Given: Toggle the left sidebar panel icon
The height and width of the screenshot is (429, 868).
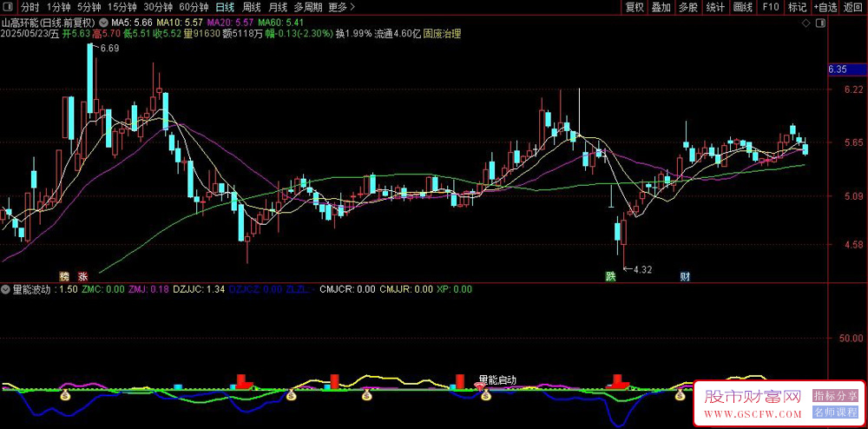Looking at the screenshot, I should point(9,7).
